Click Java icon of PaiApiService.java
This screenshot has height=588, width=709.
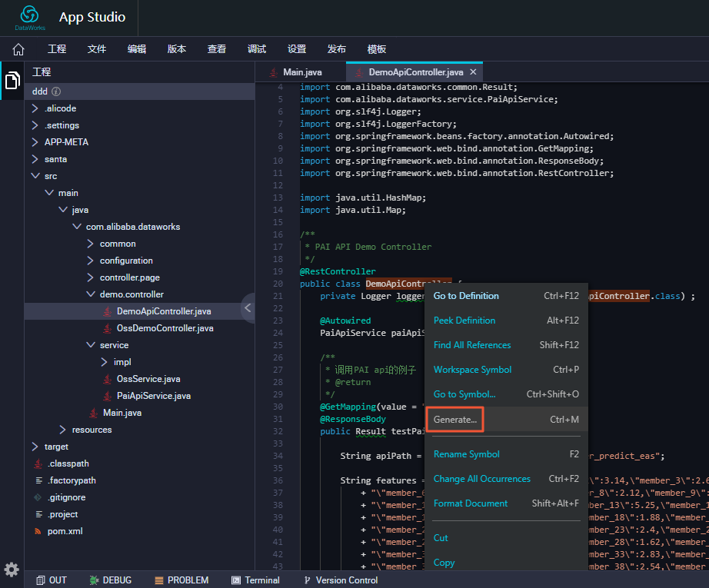click(107, 396)
